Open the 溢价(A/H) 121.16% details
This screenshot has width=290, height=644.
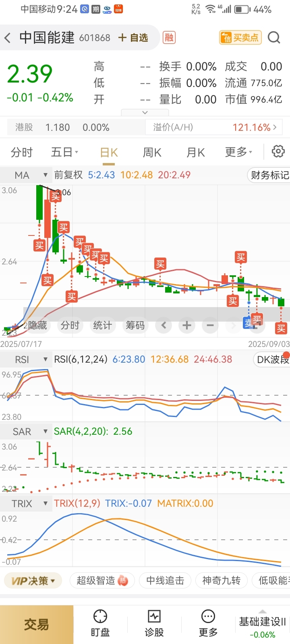pyautogui.click(x=214, y=128)
